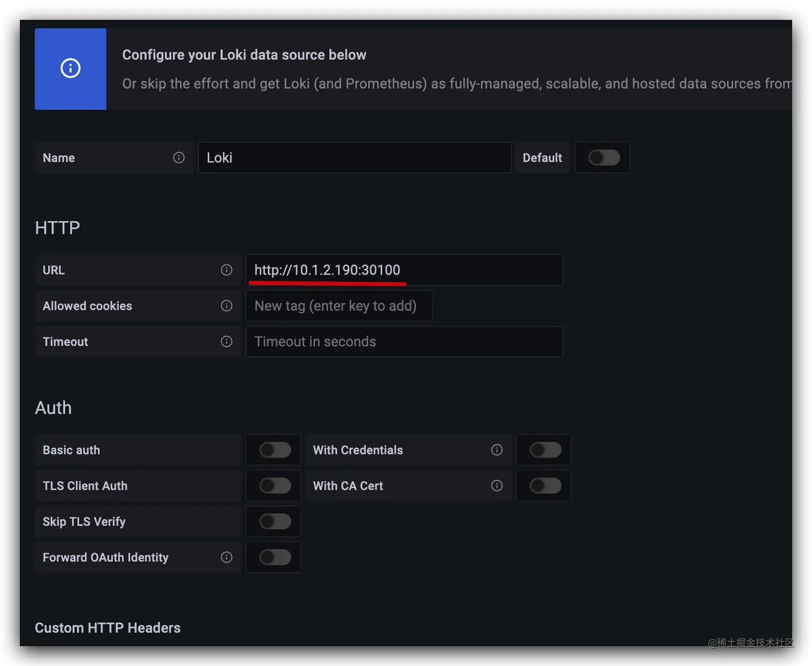Click the blue info icon in banner
This screenshot has height=666, width=812.
[70, 68]
